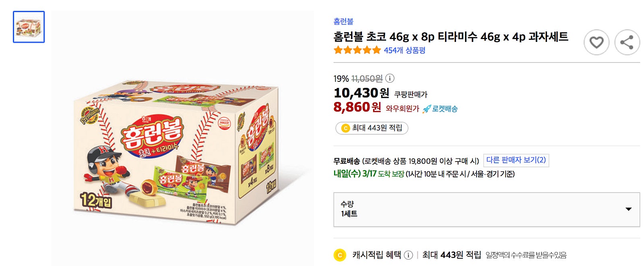Click info icon next to 캐시적립 혜택
This screenshot has width=644, height=266.
(x=408, y=255)
